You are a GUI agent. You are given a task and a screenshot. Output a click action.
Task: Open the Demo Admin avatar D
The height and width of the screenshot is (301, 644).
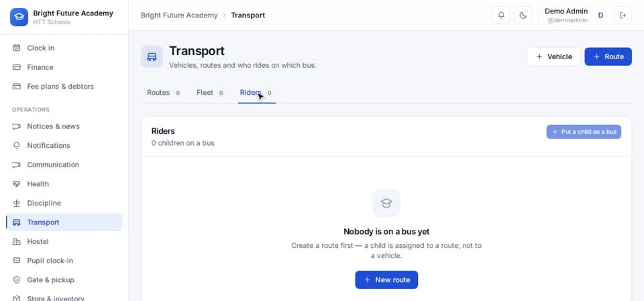[600, 15]
